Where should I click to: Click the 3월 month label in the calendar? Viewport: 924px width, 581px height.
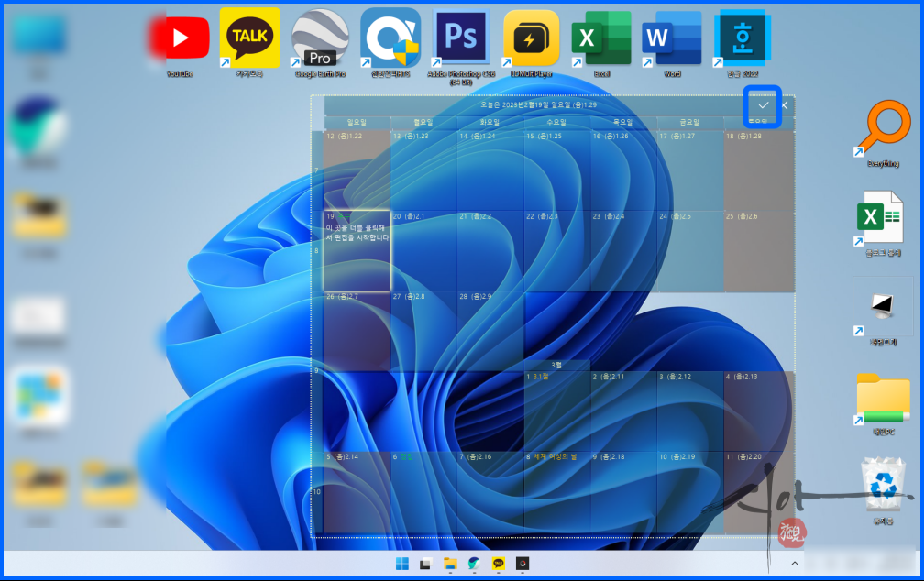pos(556,366)
